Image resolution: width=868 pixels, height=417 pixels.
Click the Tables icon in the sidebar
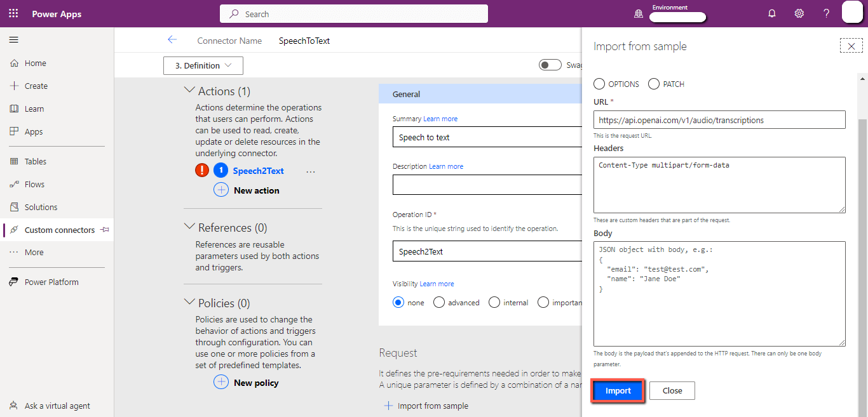pyautogui.click(x=14, y=161)
